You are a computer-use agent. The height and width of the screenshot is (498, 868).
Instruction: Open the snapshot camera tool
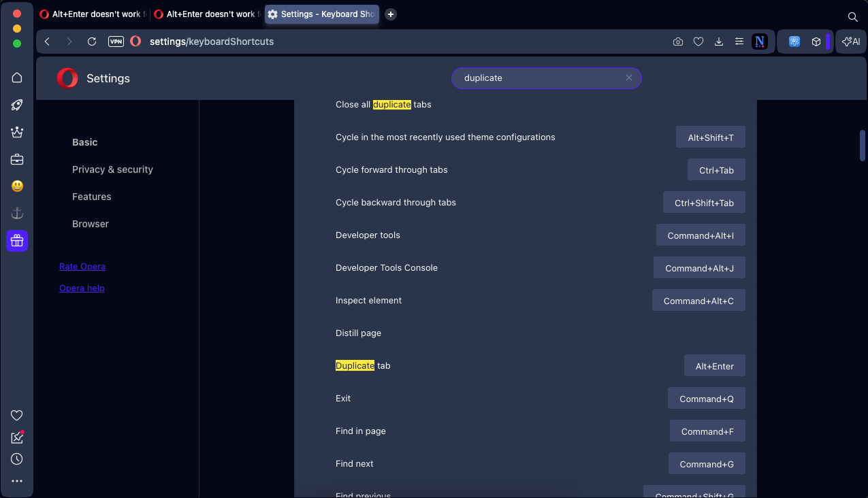pos(677,41)
